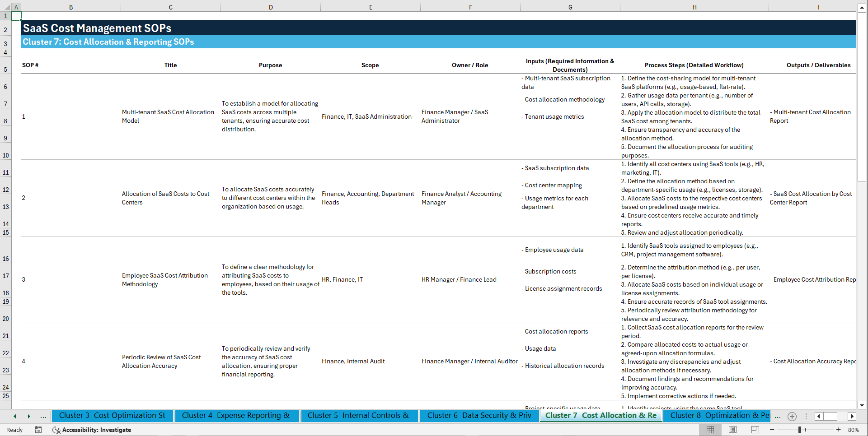Add a new worksheet with the plus icon
Image resolution: width=868 pixels, height=436 pixels.
pyautogui.click(x=792, y=416)
